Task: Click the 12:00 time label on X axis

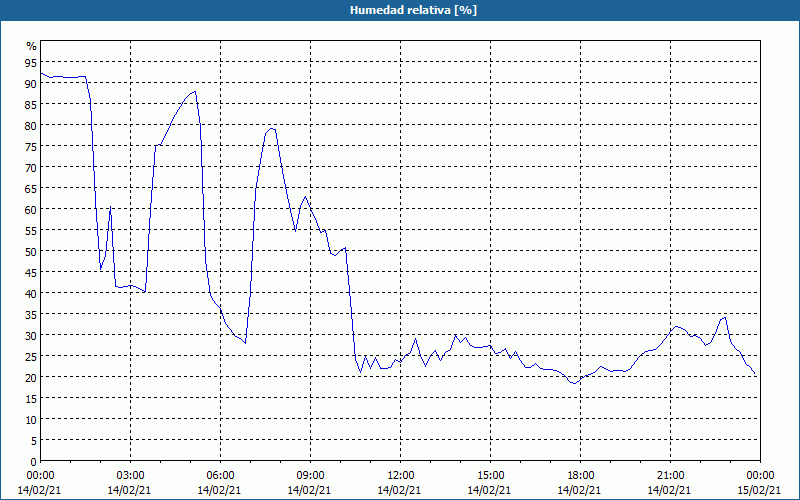Action: pyautogui.click(x=401, y=476)
